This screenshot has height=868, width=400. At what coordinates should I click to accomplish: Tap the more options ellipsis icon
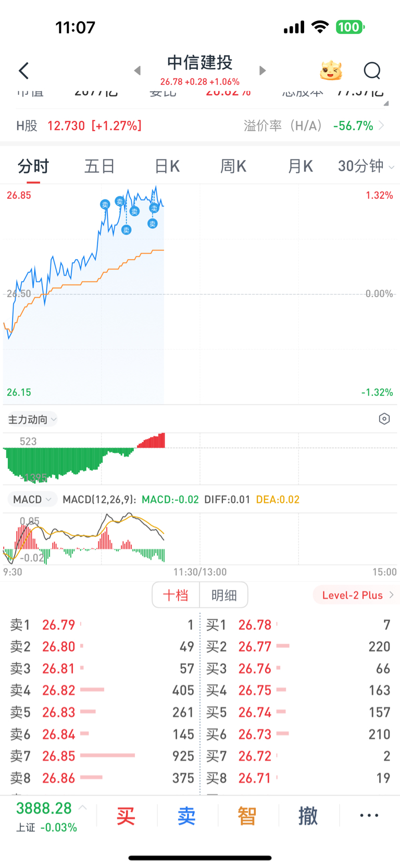(x=369, y=815)
